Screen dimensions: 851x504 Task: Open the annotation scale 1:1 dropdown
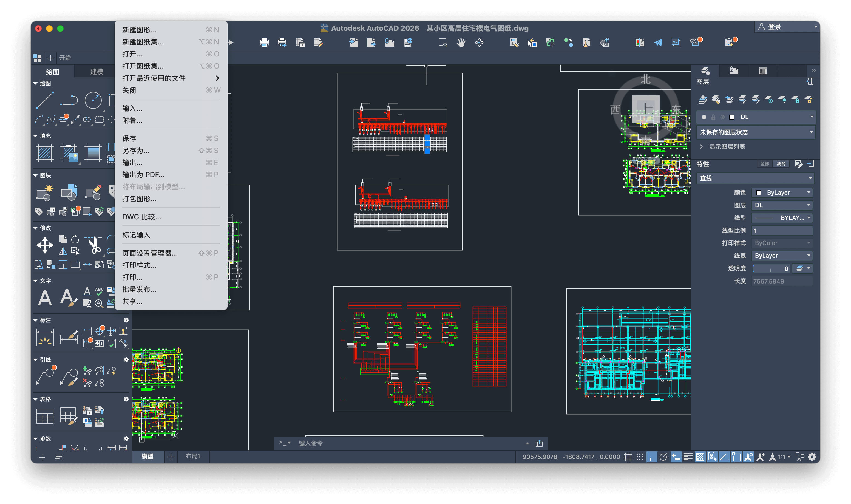(x=784, y=457)
